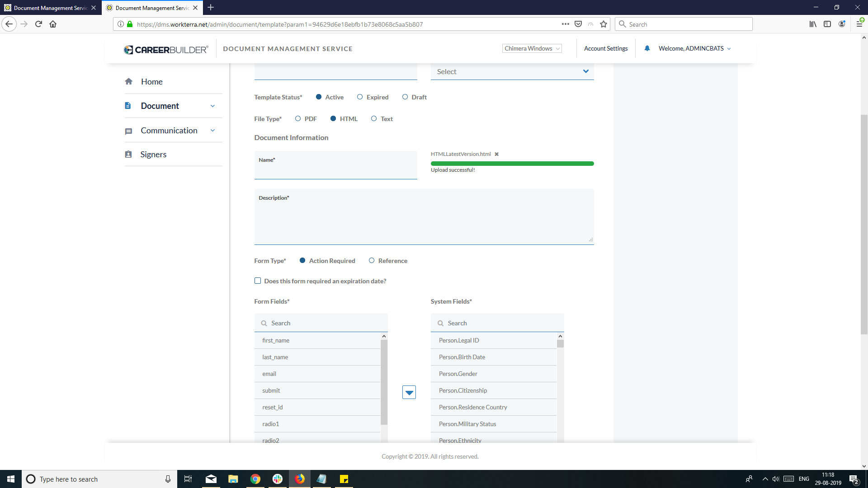Click the Signers sidebar icon
The height and width of the screenshot is (488, 868).
pos(128,155)
